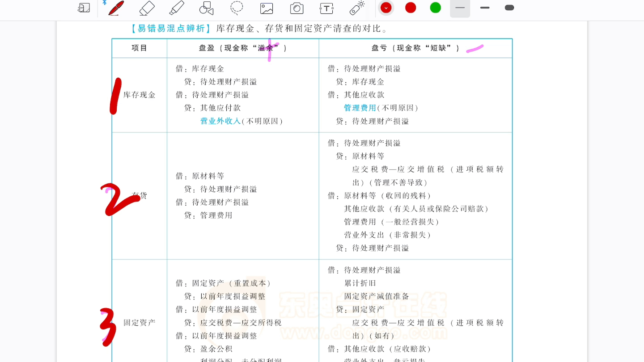Click the blue '营业外收入' text
Screen dimensions: 644x362
[x=220, y=121]
